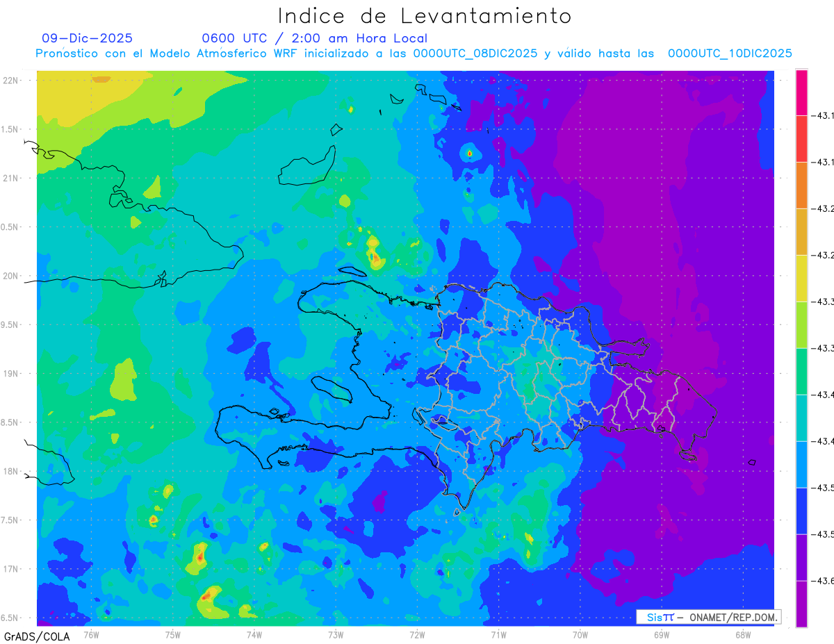This screenshot has width=834, height=644.
Task: Click the 19N latitude label
Action: click(12, 374)
